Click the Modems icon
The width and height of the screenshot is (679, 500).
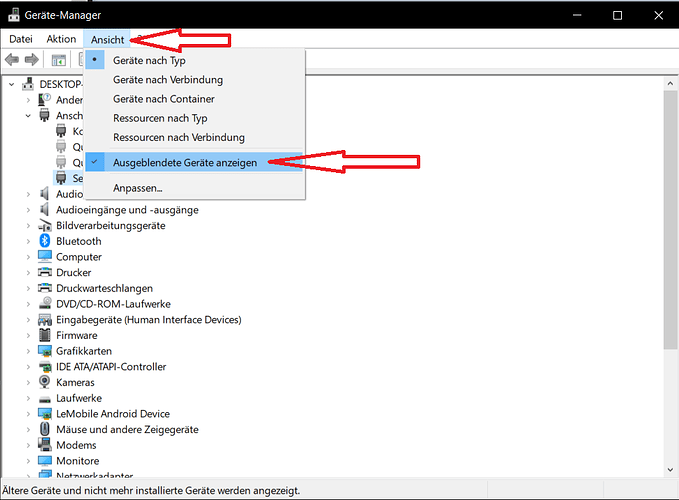click(x=45, y=445)
